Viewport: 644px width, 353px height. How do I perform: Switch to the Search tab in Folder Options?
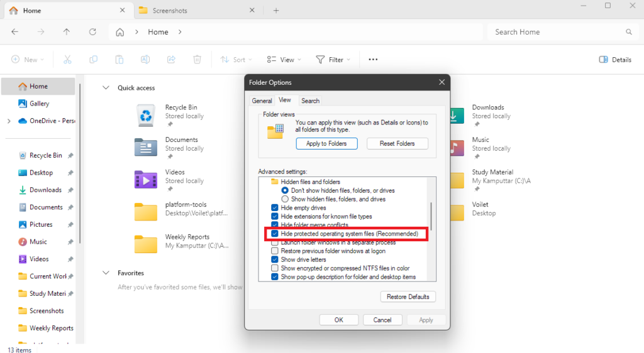[310, 100]
